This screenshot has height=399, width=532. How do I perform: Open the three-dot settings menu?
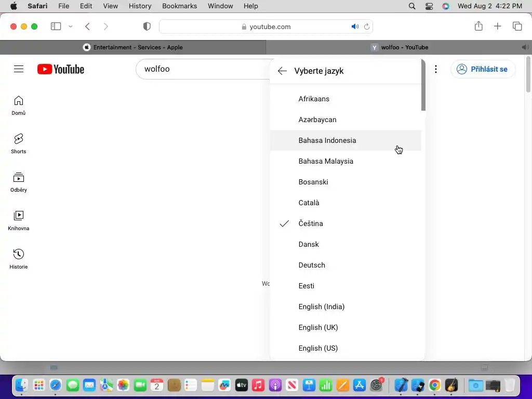436,69
